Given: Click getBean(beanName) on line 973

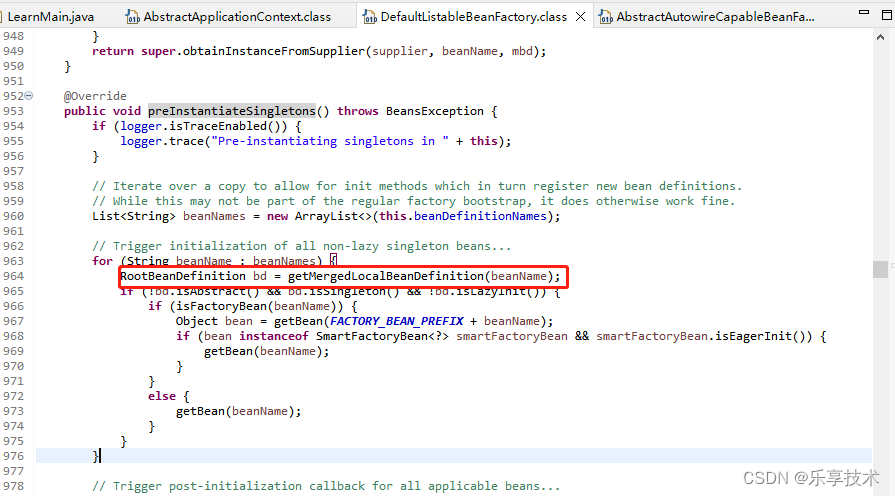Looking at the screenshot, I should (235, 411).
